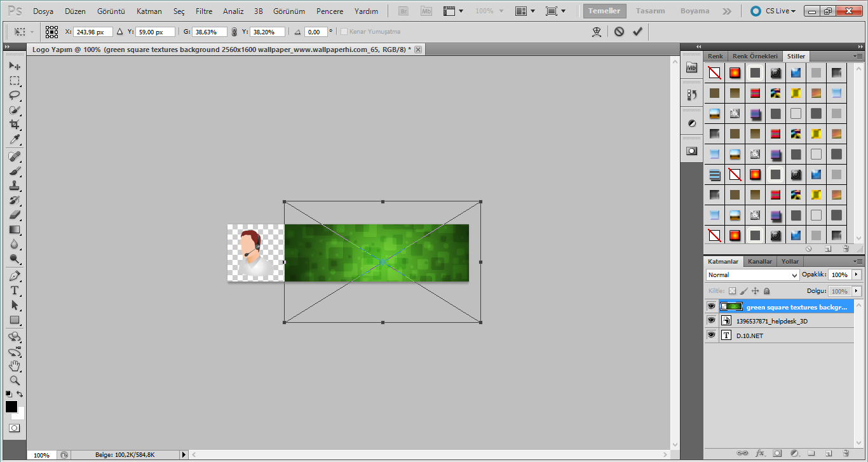Click the X position input field

[93, 32]
